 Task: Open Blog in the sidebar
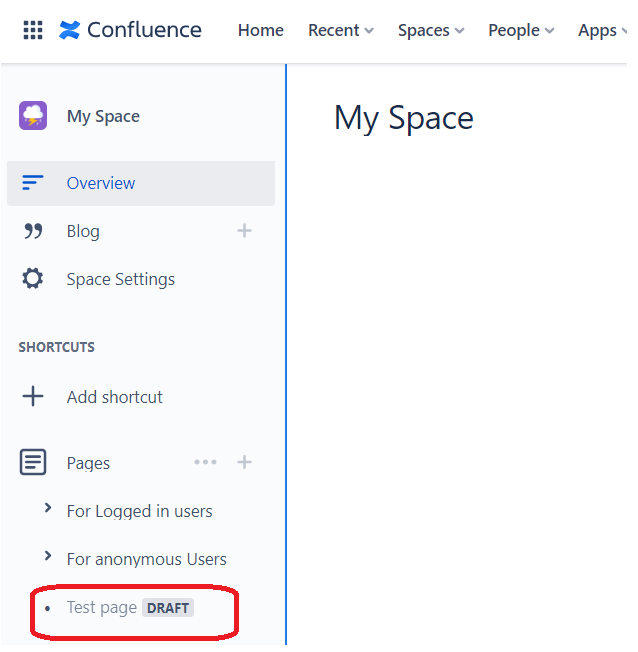point(83,232)
